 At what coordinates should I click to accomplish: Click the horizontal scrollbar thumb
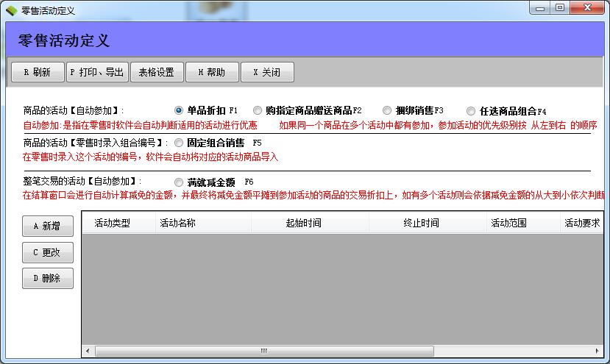pos(264,351)
